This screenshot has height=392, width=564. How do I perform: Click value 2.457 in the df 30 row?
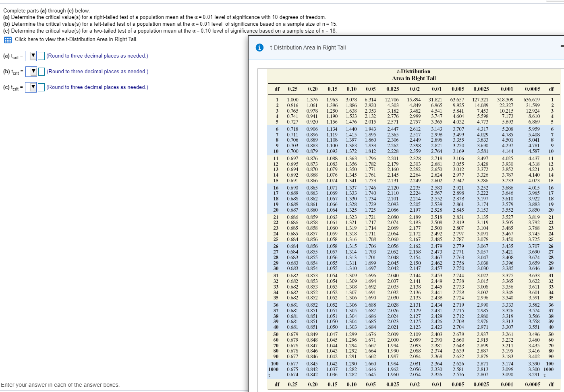[x=436, y=268]
